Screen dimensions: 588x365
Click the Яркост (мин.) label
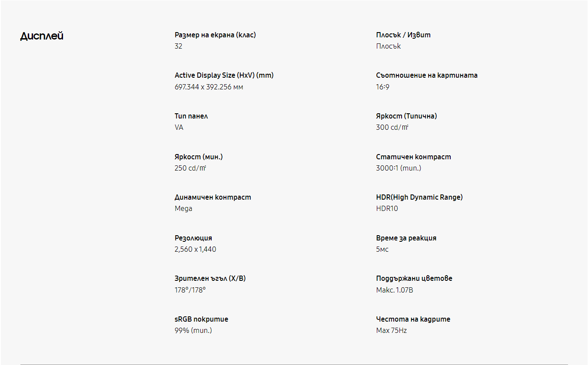[x=199, y=157]
